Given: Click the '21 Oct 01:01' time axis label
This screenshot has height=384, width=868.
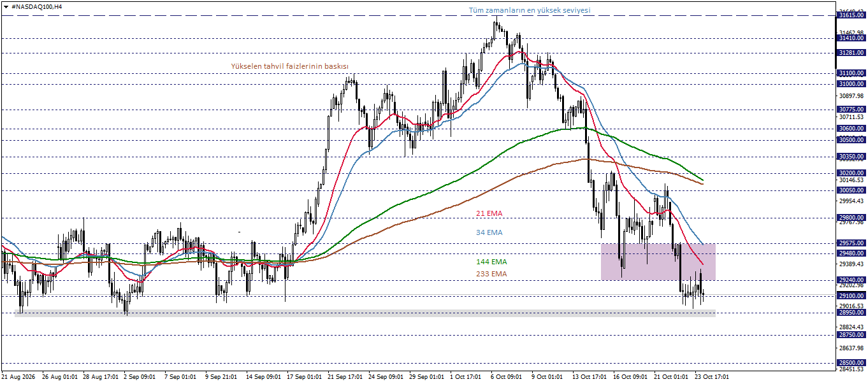Looking at the screenshot, I should click(672, 377).
